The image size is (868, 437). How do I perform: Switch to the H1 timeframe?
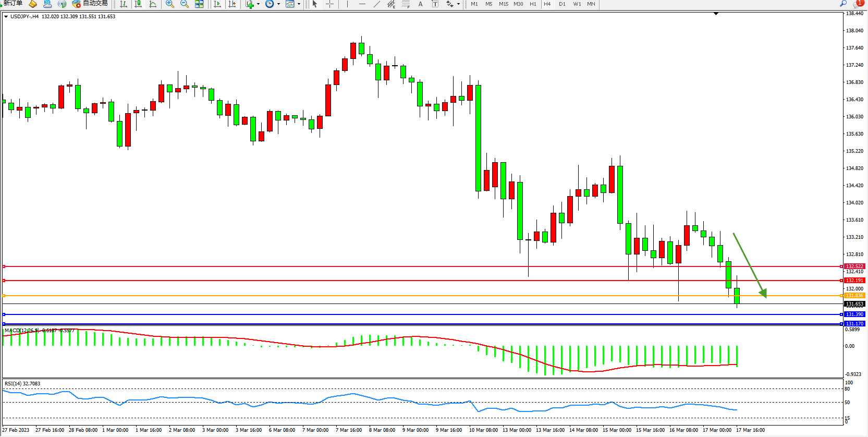pos(533,4)
